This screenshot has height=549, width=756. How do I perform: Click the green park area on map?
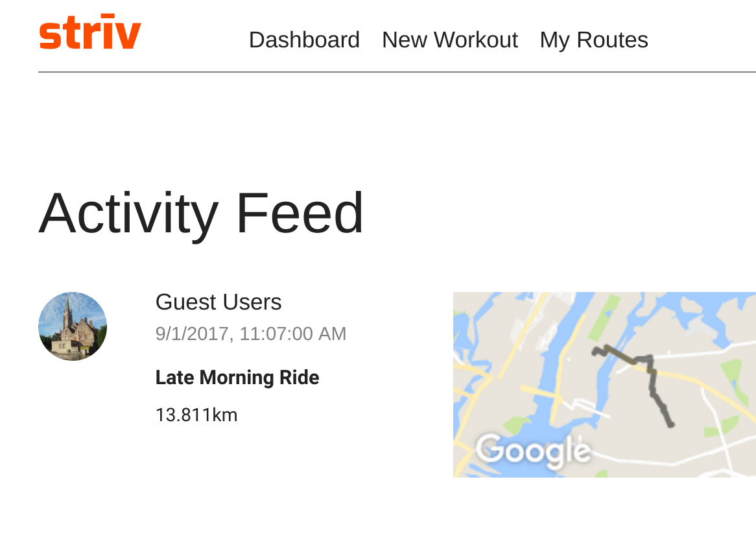pyautogui.click(x=604, y=319)
